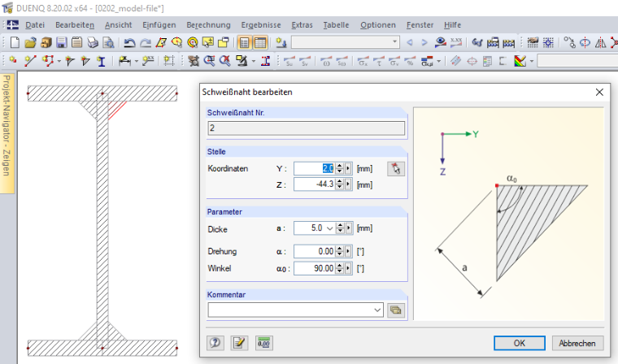Click the dimension tool icon

click(x=124, y=61)
